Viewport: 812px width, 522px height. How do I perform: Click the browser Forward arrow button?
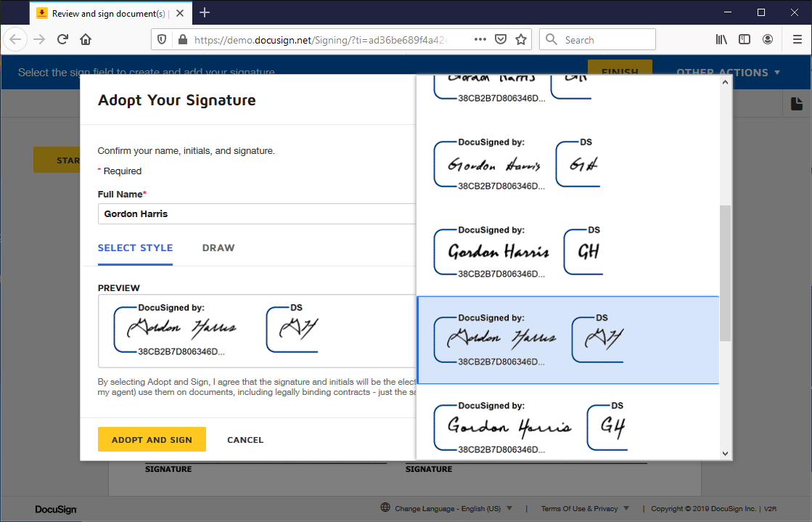tap(39, 39)
